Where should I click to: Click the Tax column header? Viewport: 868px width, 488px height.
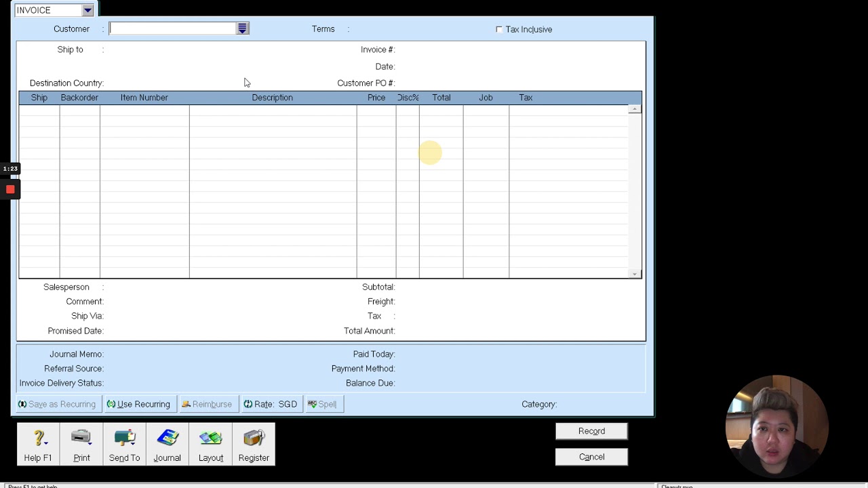(526, 98)
